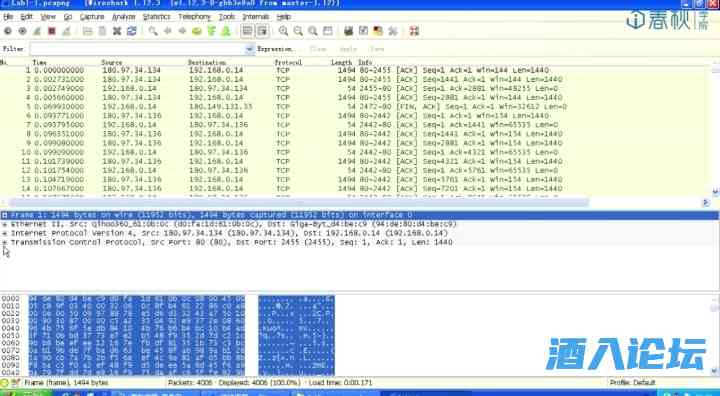Expand Internet Protocol Version 4 row
This screenshot has height=396, width=720.
(x=4, y=233)
